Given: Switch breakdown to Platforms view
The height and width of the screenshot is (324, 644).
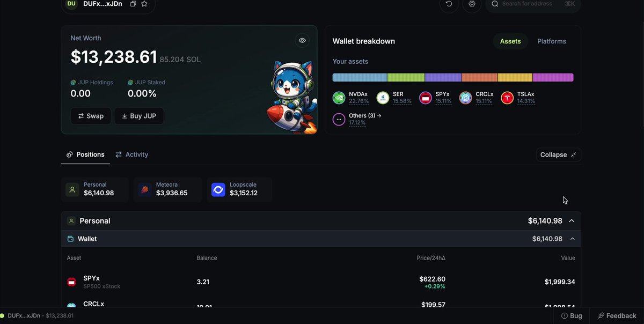Looking at the screenshot, I should [x=552, y=41].
